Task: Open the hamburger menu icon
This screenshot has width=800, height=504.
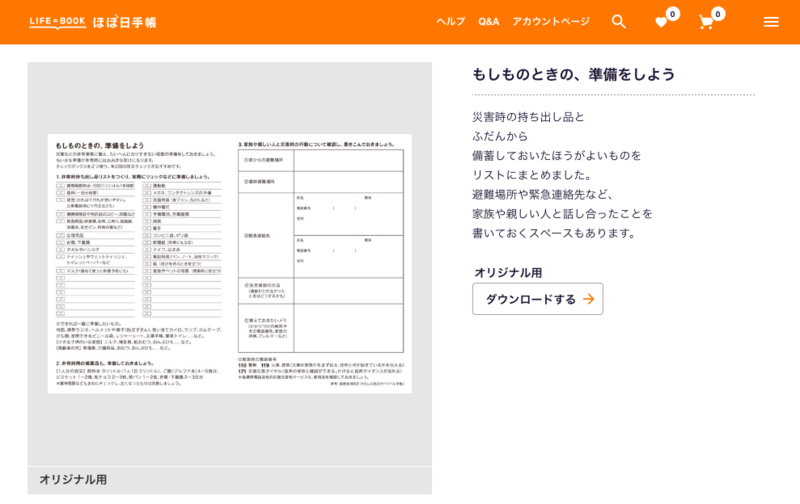Action: tap(771, 22)
